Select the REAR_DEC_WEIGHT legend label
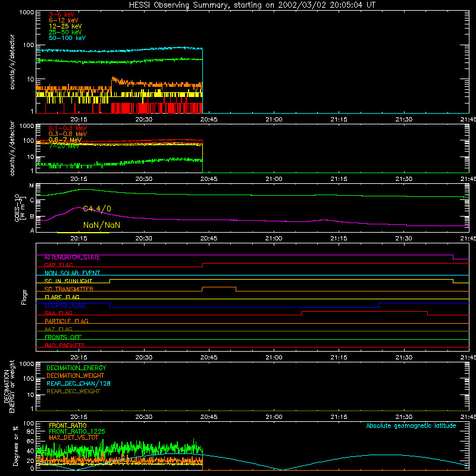The height and width of the screenshot is (476, 476). pyautogui.click(x=73, y=392)
